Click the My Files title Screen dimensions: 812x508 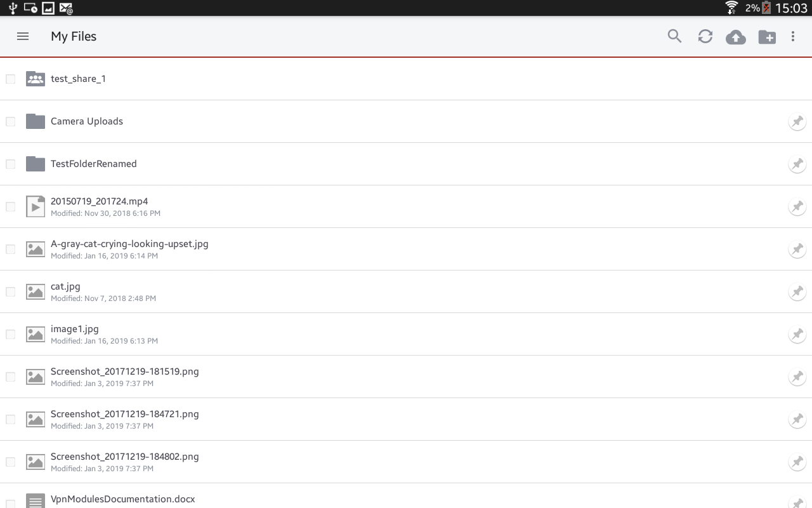tap(74, 37)
